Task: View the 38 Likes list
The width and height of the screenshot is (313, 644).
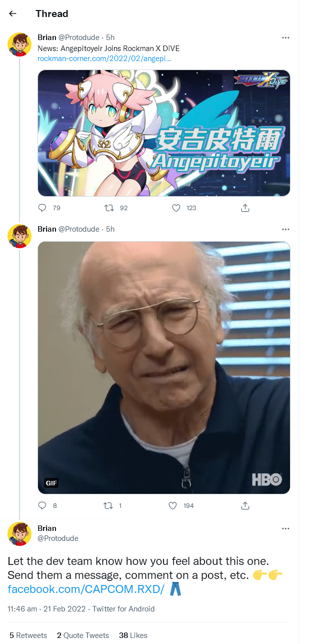Action: click(x=133, y=635)
